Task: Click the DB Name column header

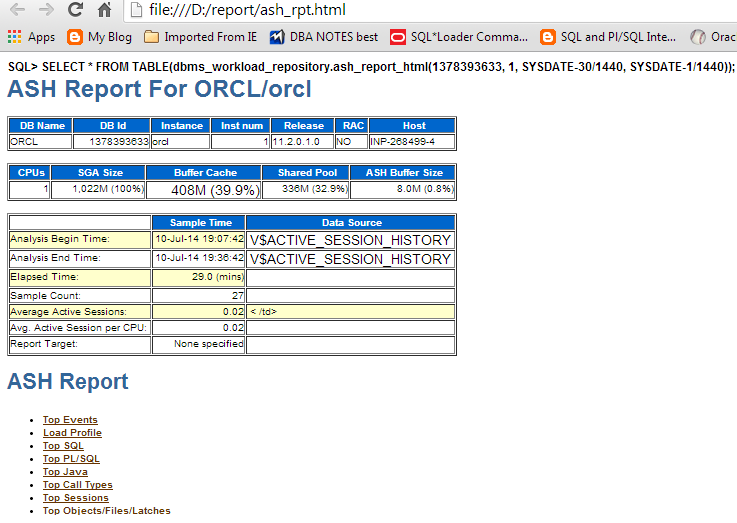Action: (x=41, y=125)
